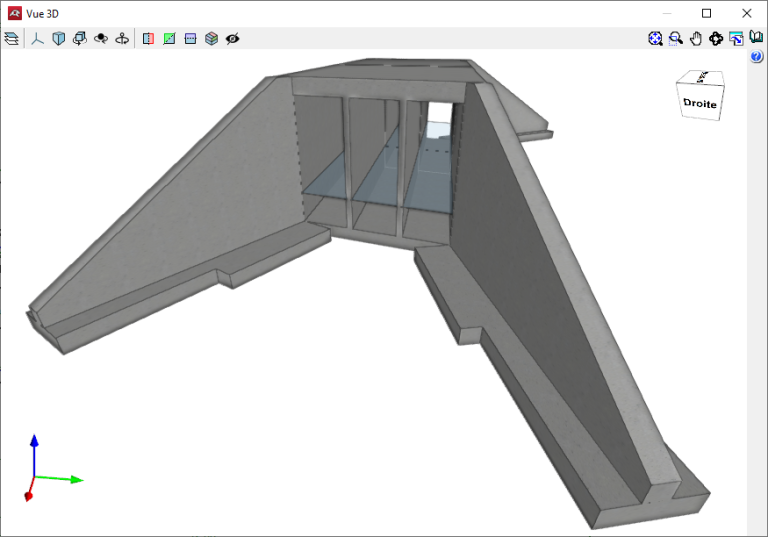Open the book documentation icon
Screen dimensions: 768x537
coord(756,37)
